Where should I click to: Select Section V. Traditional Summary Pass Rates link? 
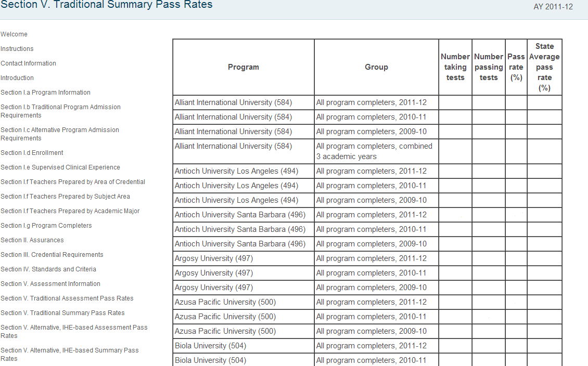[62, 313]
